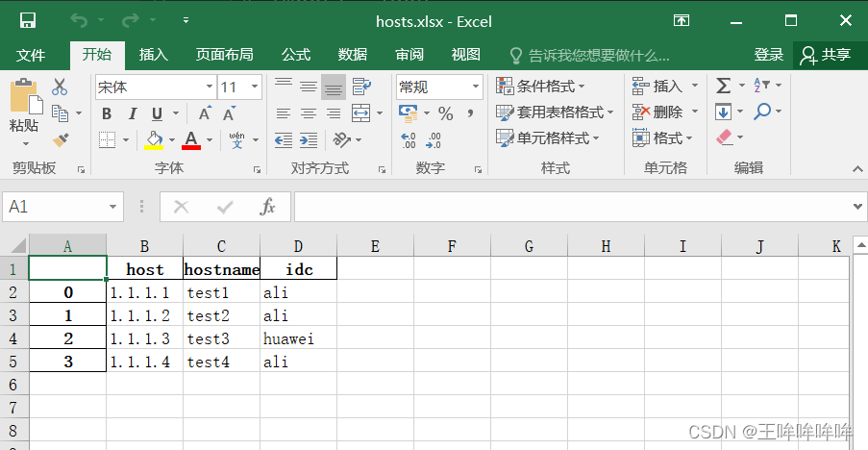Collapse the ribbon with the chevron
Viewport: 868px width, 450px height.
(857, 169)
